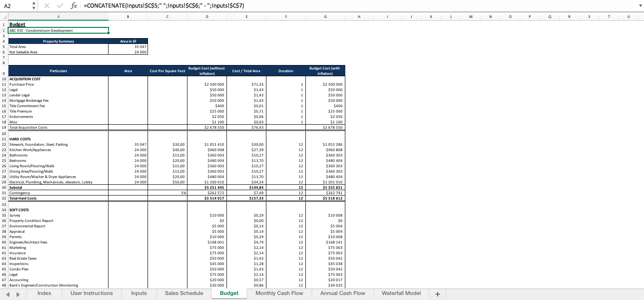Viewport: 644px width, 300px height.
Task: Click the Cancel (X) icon beside the formula bar
Action: pos(47,6)
